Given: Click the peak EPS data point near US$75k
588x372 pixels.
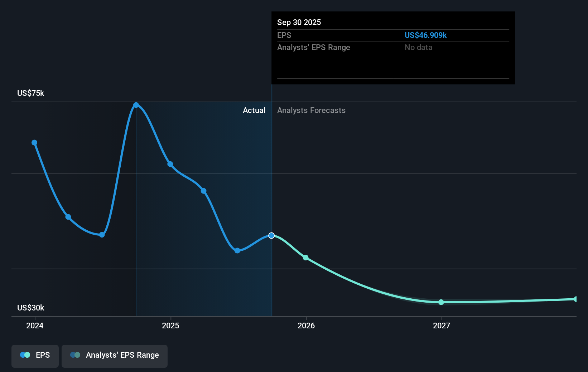Looking at the screenshot, I should coord(136,105).
